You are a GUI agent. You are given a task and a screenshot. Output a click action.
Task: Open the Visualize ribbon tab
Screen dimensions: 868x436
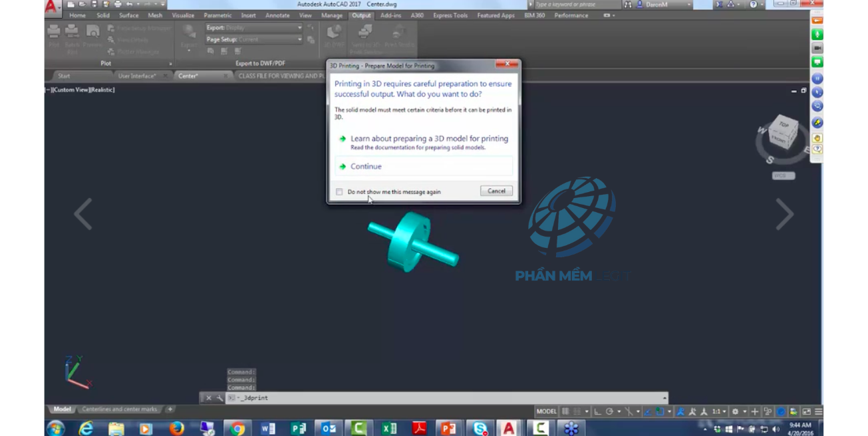pos(183,15)
